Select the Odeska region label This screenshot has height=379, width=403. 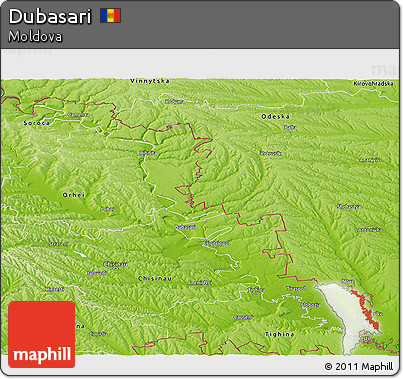click(x=275, y=116)
